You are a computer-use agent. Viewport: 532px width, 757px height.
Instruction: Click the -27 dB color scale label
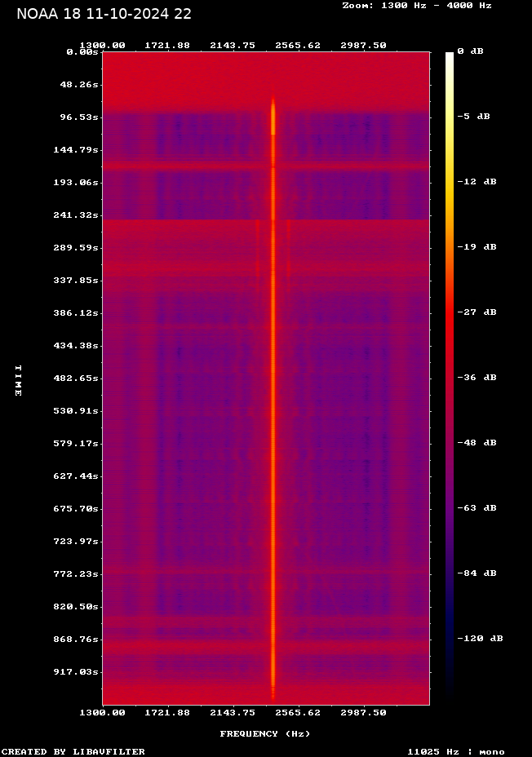tap(476, 312)
